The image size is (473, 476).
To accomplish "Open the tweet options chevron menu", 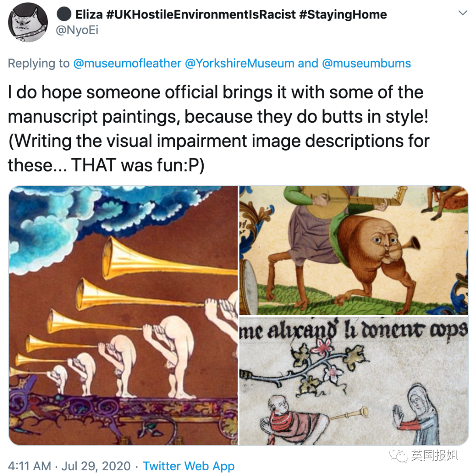I will tap(462, 13).
